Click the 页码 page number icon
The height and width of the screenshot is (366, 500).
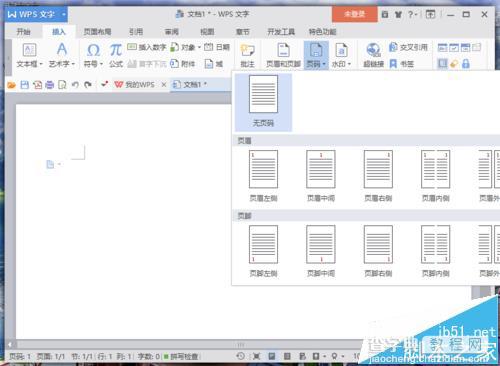pyautogui.click(x=316, y=50)
